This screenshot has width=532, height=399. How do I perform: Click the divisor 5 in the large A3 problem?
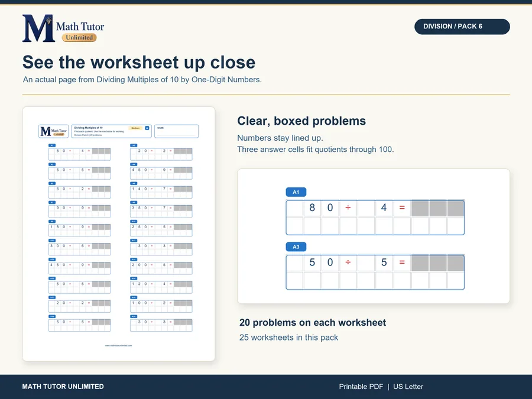(384, 262)
